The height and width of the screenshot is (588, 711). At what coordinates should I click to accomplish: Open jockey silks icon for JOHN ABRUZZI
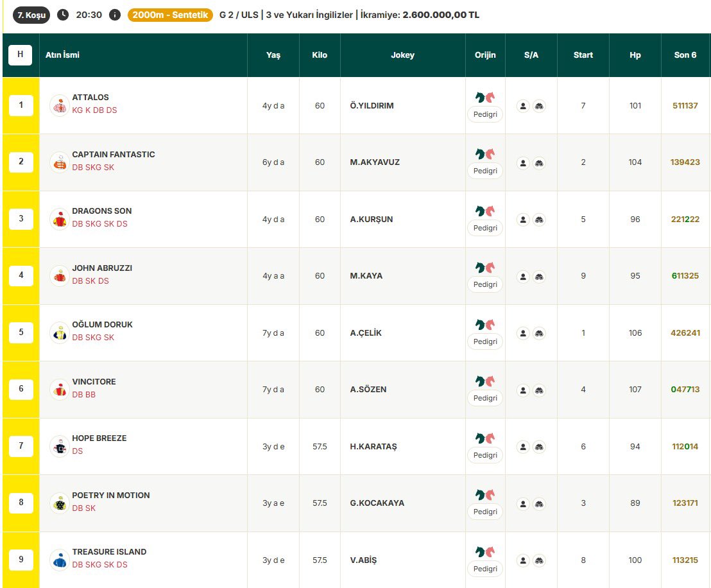[x=60, y=276]
